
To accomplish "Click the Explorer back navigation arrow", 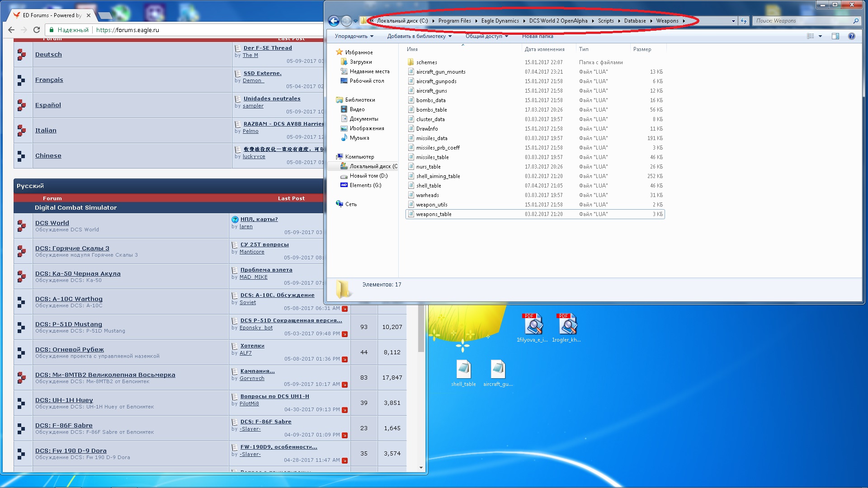I will click(x=334, y=21).
